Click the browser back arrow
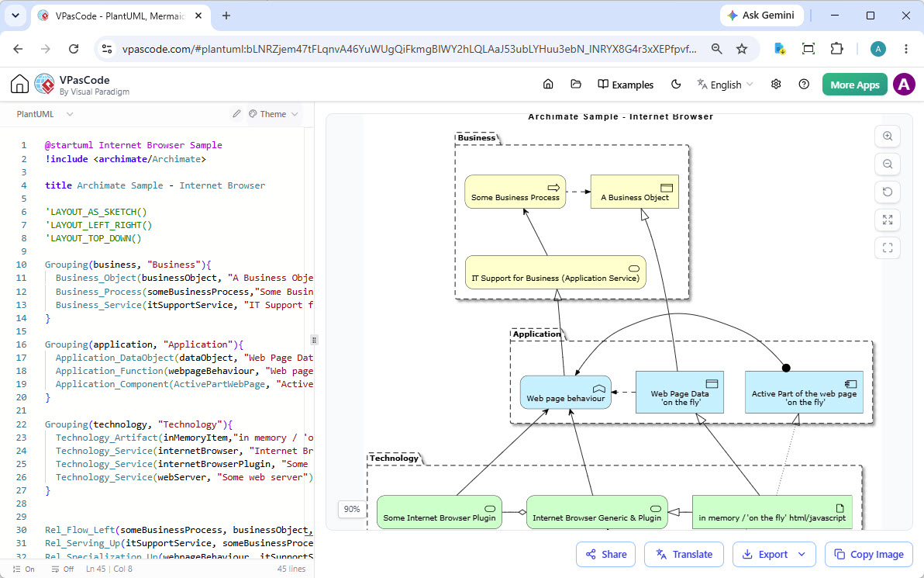Image resolution: width=924 pixels, height=578 pixels. tap(19, 49)
